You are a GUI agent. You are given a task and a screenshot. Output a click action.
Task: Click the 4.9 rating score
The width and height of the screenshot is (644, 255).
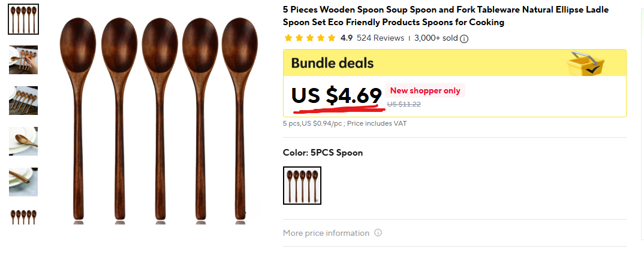347,38
